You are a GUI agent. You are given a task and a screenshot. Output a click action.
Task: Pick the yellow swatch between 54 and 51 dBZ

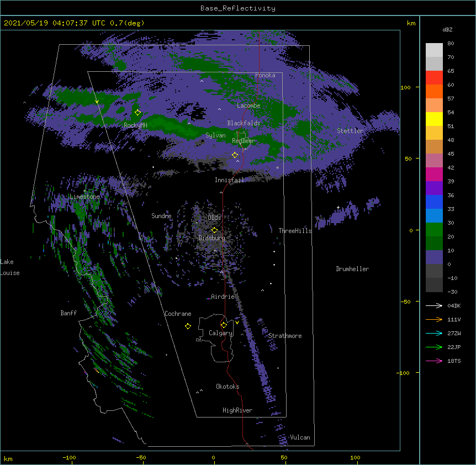click(x=434, y=119)
